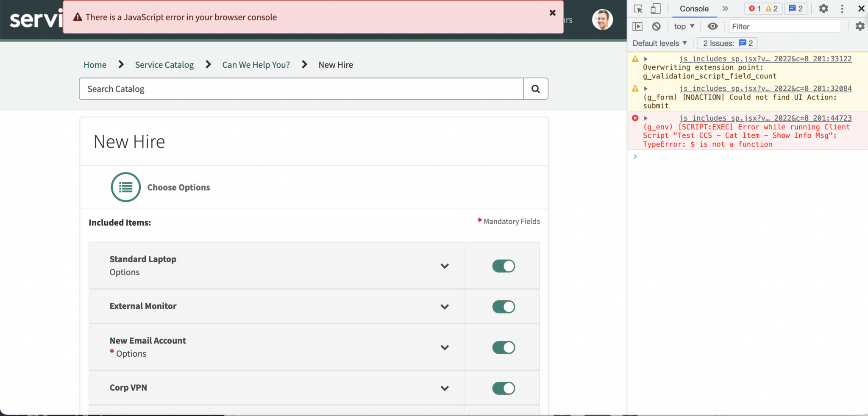This screenshot has height=416, width=868.
Task: Click the eye icon to create live expression
Action: click(712, 26)
